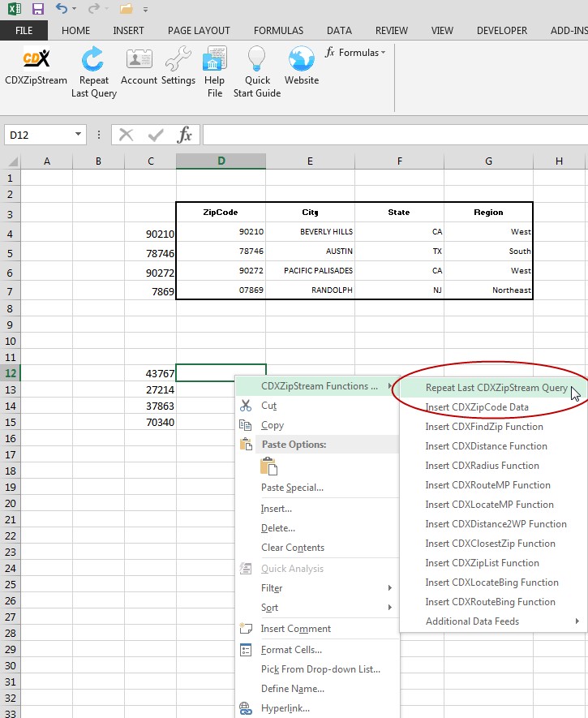Select row 8 header
This screenshot has height=718, width=588.
pos(10,308)
